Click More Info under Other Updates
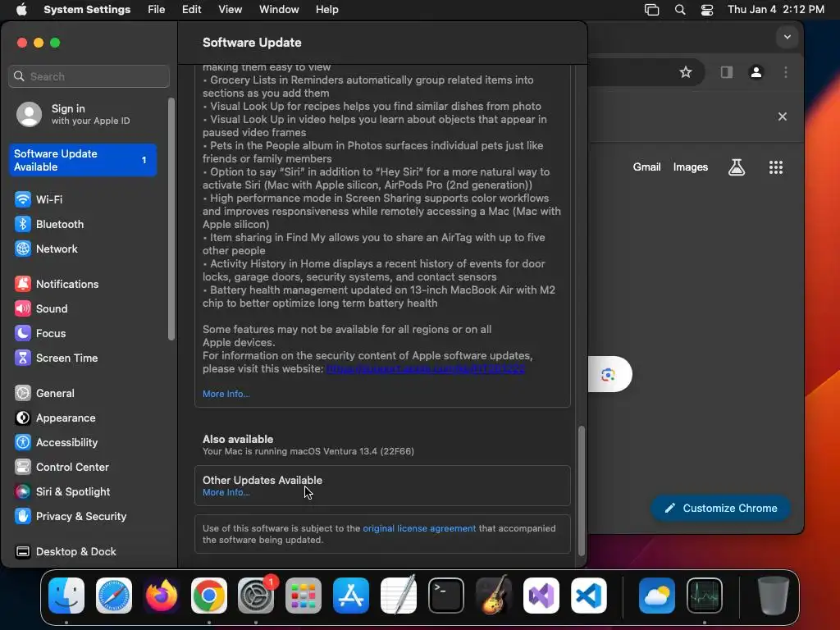Image resolution: width=840 pixels, height=630 pixels. point(226,492)
